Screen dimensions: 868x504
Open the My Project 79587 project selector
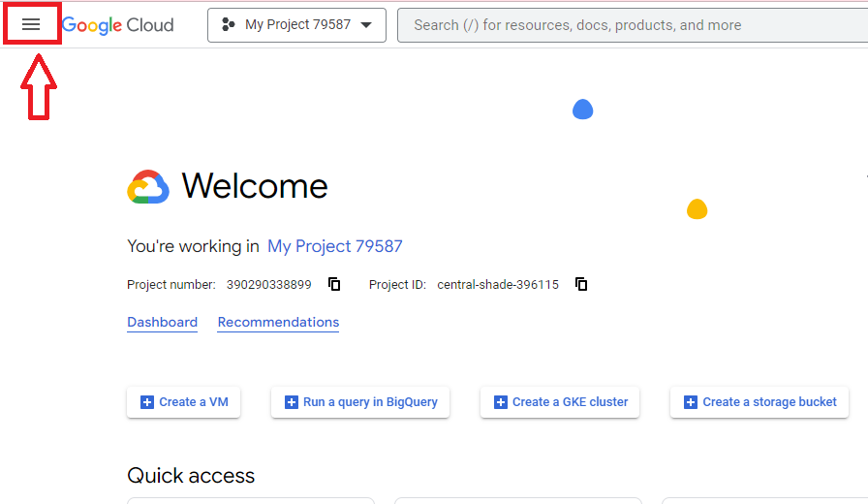point(296,25)
